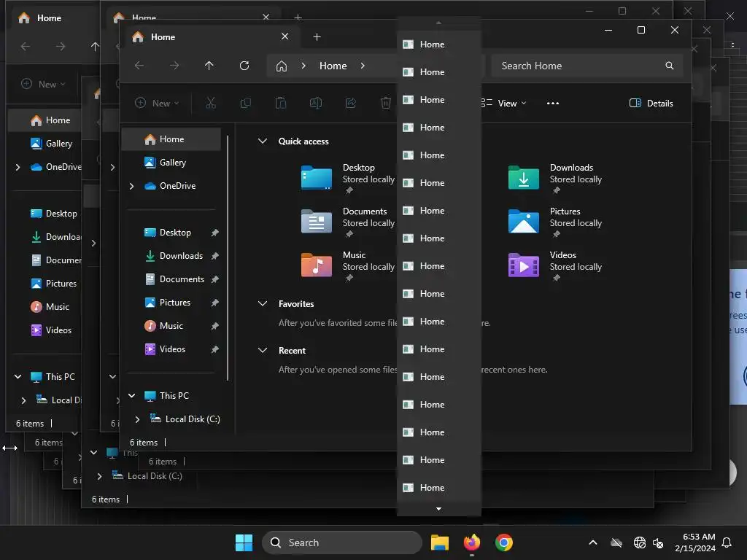Click the Copy toolbar icon
Viewport: 747px width, 560px height.
coord(245,103)
